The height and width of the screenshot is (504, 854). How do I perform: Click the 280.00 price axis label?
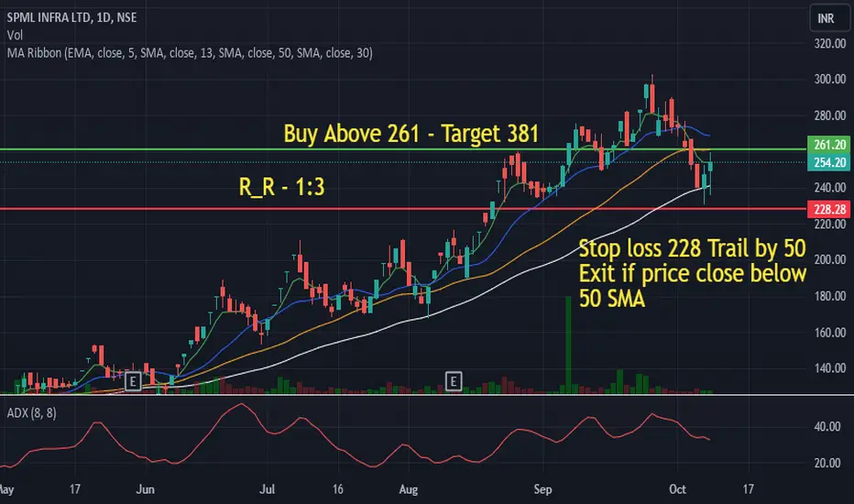[x=830, y=115]
